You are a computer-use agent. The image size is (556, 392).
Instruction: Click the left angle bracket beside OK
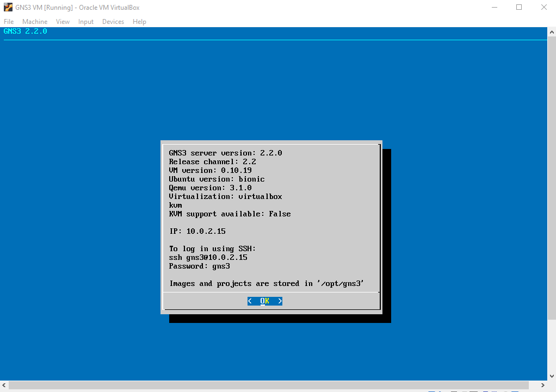pos(250,301)
